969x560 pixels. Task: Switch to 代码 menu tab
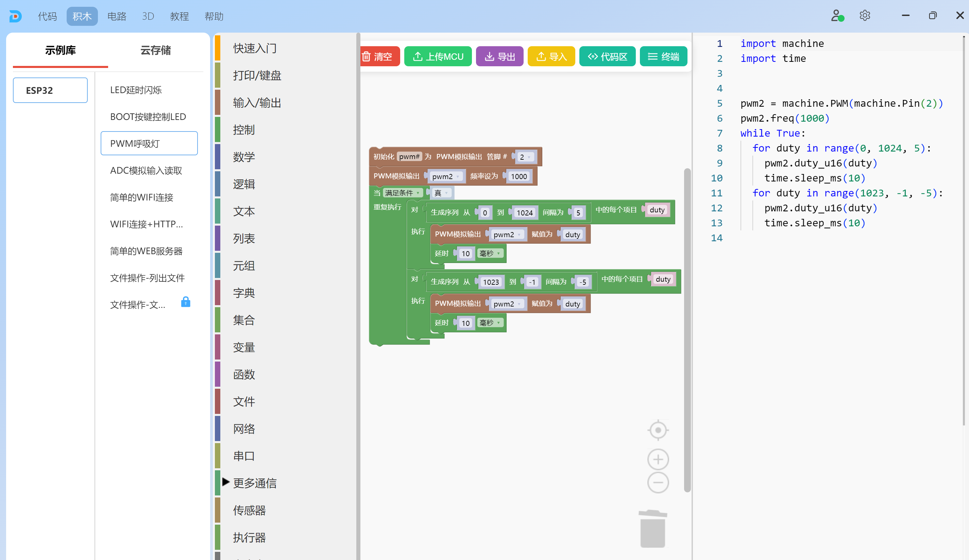47,16
